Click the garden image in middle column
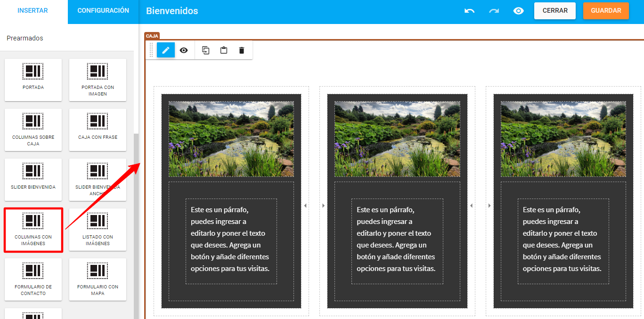This screenshot has height=319, width=644. 397,139
